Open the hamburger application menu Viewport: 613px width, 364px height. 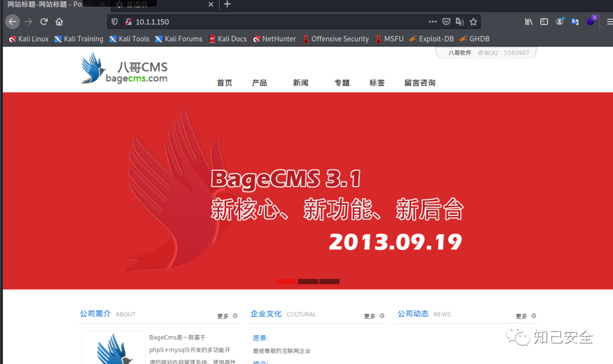610,22
